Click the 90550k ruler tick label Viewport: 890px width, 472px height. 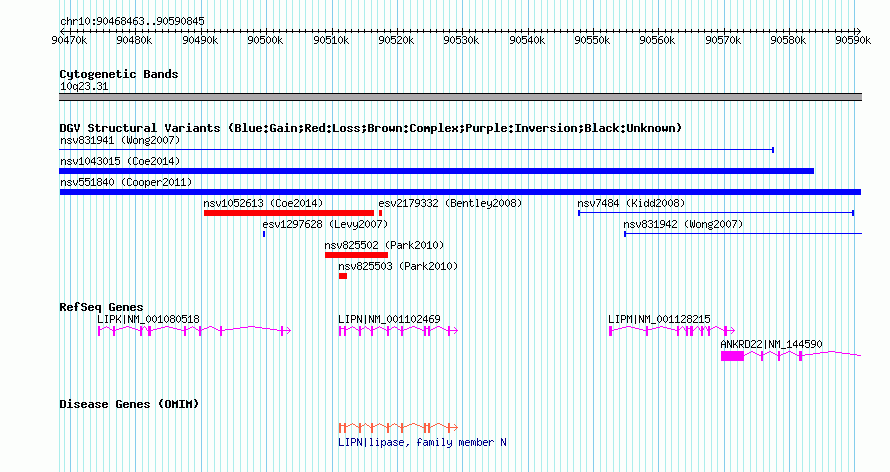[592, 40]
